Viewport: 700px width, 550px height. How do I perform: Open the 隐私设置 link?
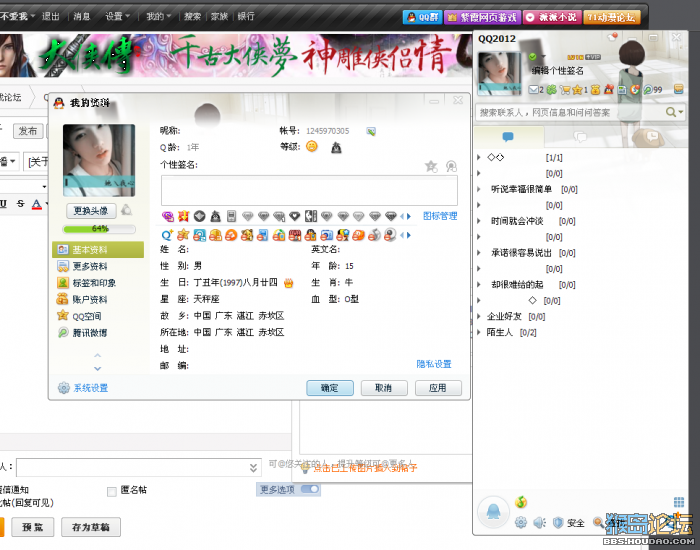[433, 364]
